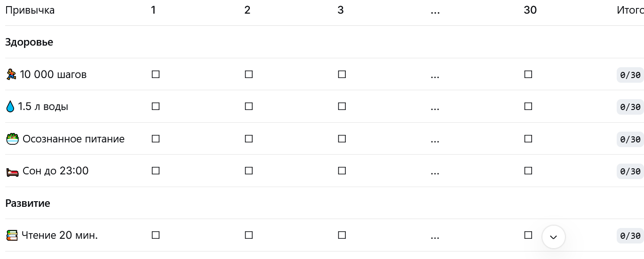This screenshot has height=259, width=644.
Task: Tick day 2 checkbox for Сон до 23:00
Action: pos(249,171)
